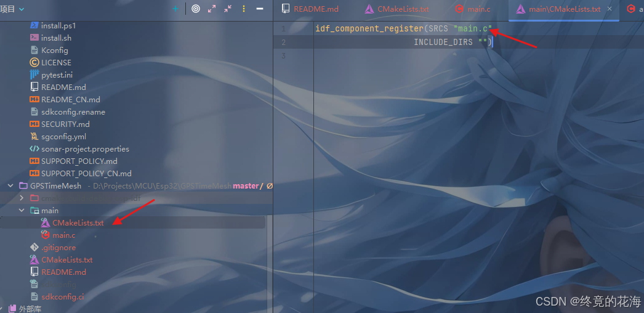Collapse the GPSTimeMesh project folder

click(10, 185)
